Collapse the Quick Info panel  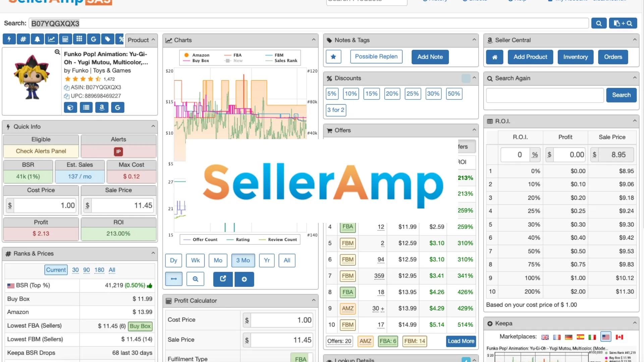coord(153,127)
